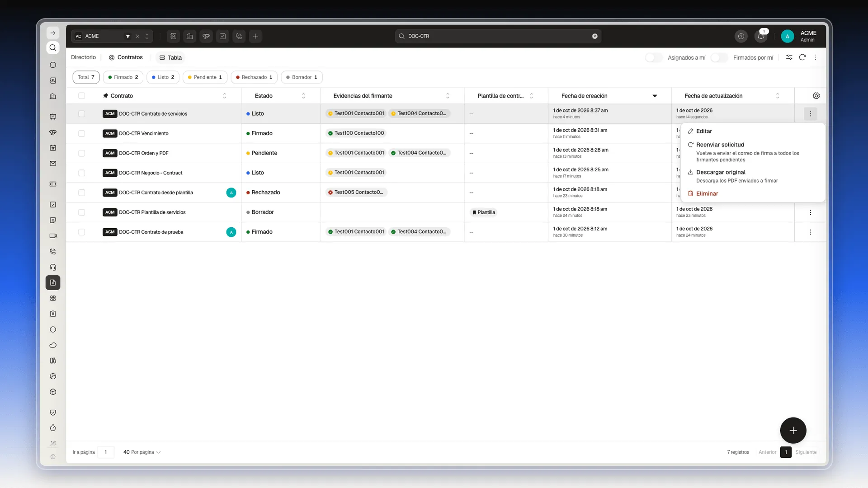
Task: Clear the DOC-CTR search field
Action: tap(595, 36)
